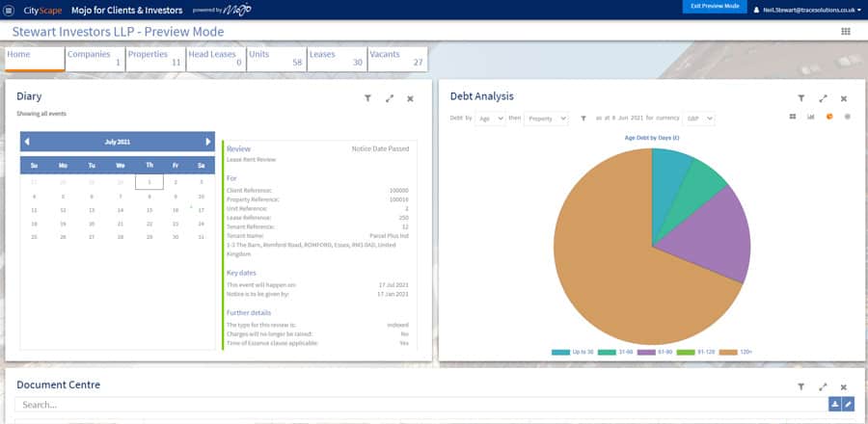Open the Vacants tab
The height and width of the screenshot is (424, 868).
click(x=396, y=58)
